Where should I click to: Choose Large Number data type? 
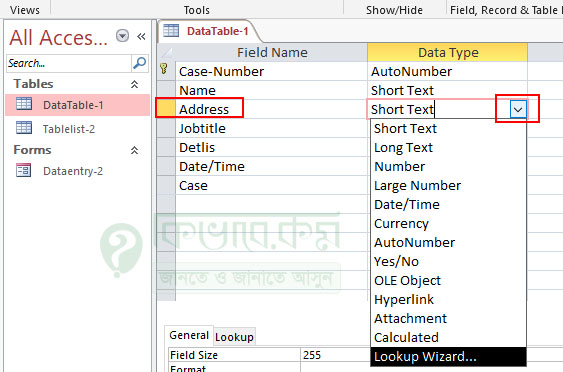[448, 185]
